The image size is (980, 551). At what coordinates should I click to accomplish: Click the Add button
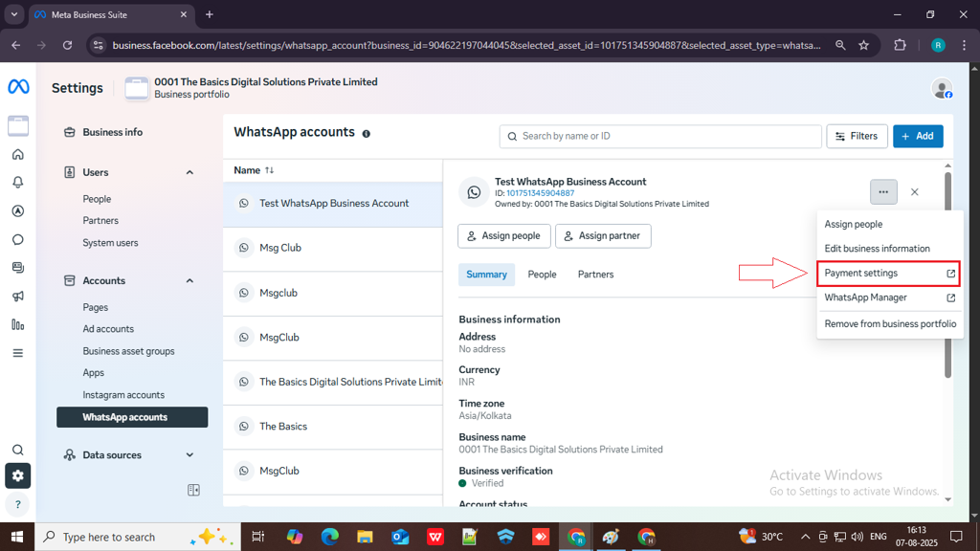[x=918, y=136]
